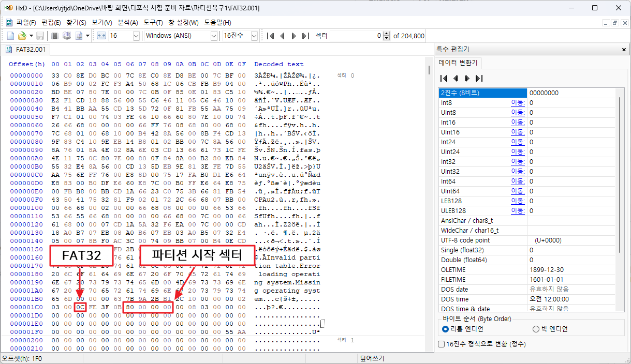Click offset 000001C0 row label
631x364 pixels.
coord(26,307)
